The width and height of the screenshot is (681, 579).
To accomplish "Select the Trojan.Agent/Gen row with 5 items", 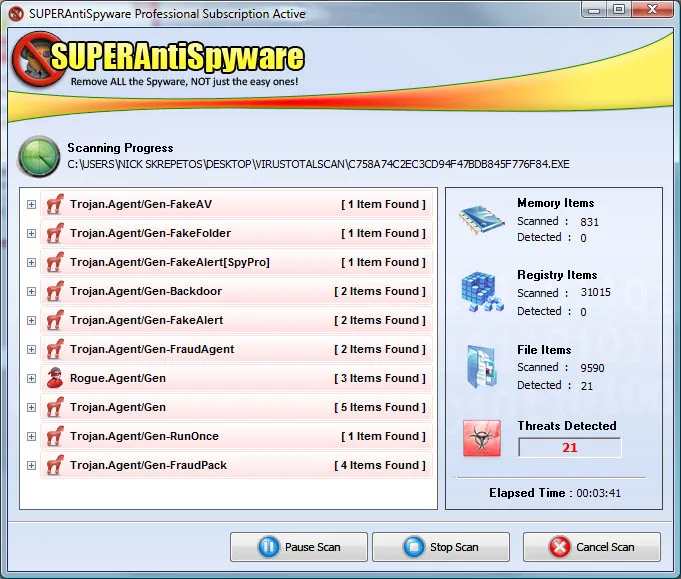I will 236,407.
